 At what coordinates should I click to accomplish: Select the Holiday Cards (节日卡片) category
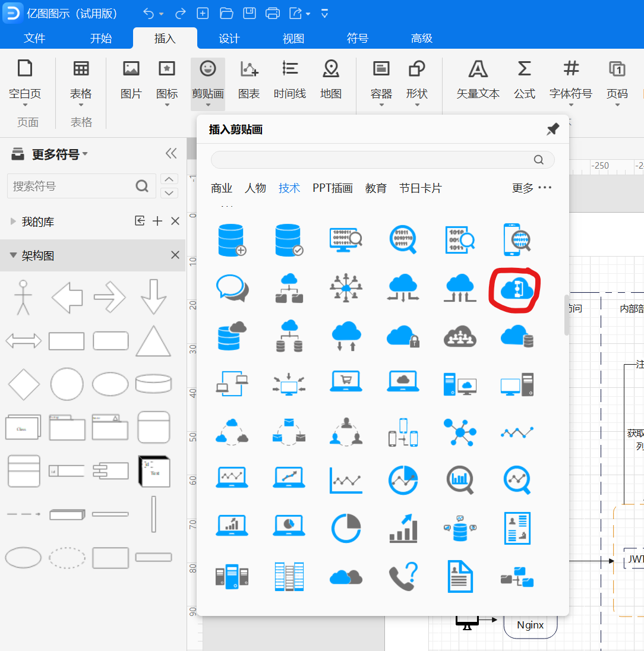click(x=420, y=188)
